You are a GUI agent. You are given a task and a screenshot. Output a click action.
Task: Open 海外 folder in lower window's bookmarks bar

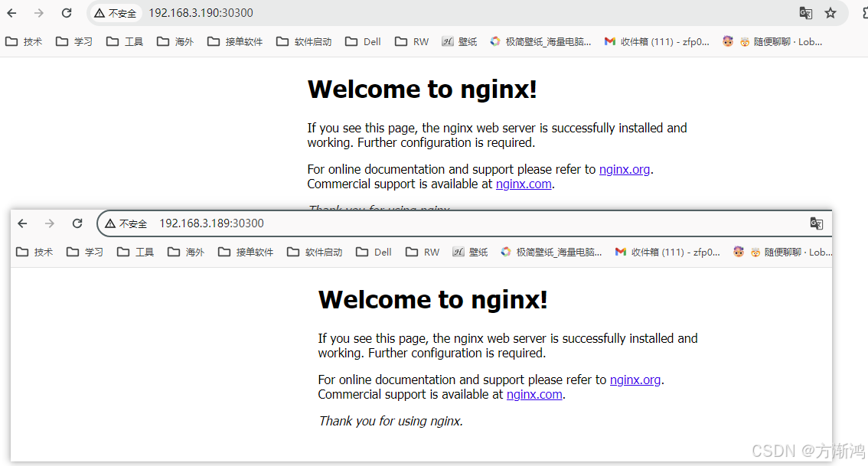186,252
